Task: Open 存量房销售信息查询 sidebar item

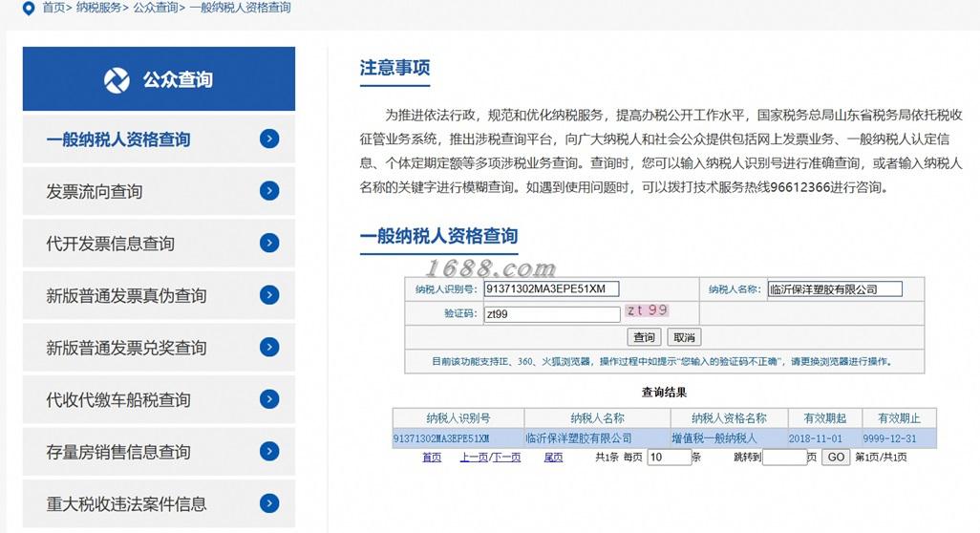Action: tap(159, 451)
